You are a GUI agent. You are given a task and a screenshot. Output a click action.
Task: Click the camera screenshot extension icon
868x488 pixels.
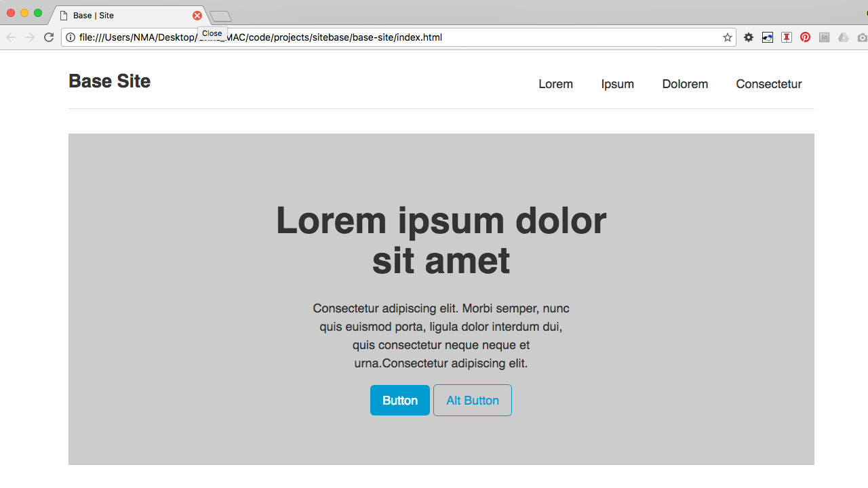coord(862,37)
